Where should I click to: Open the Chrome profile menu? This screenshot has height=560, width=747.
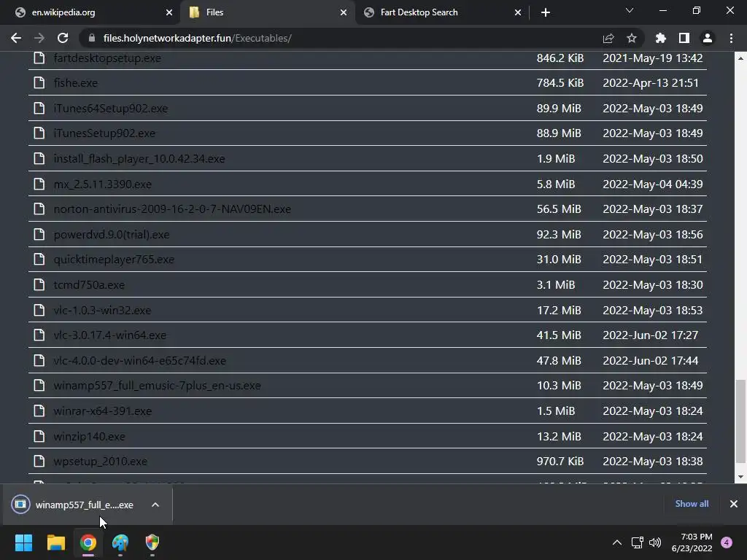(x=708, y=38)
